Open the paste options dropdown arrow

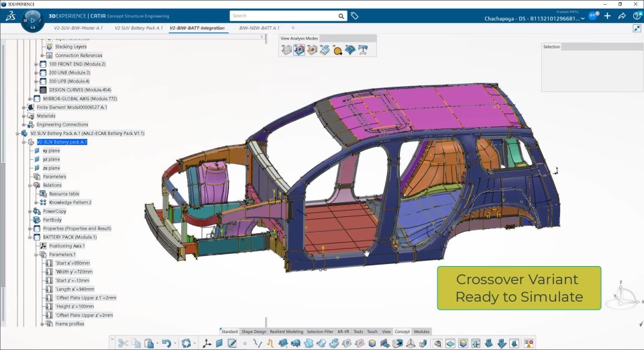tap(157, 343)
